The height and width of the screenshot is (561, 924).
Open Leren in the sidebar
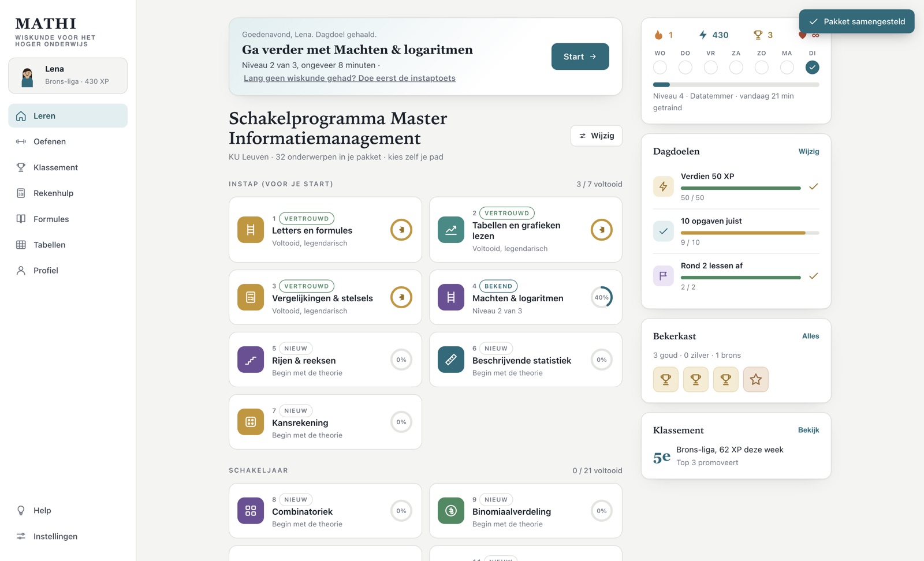(68, 116)
